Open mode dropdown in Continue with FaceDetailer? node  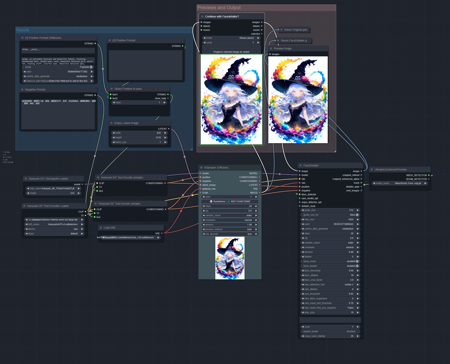[232, 38]
